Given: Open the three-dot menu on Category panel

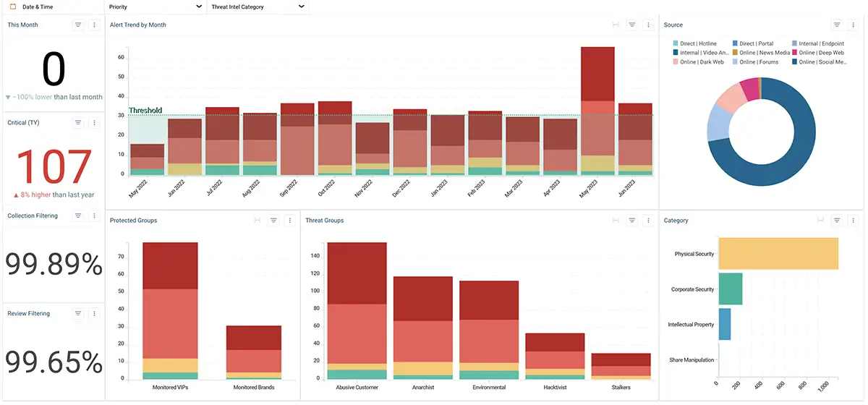Looking at the screenshot, I should [854, 221].
